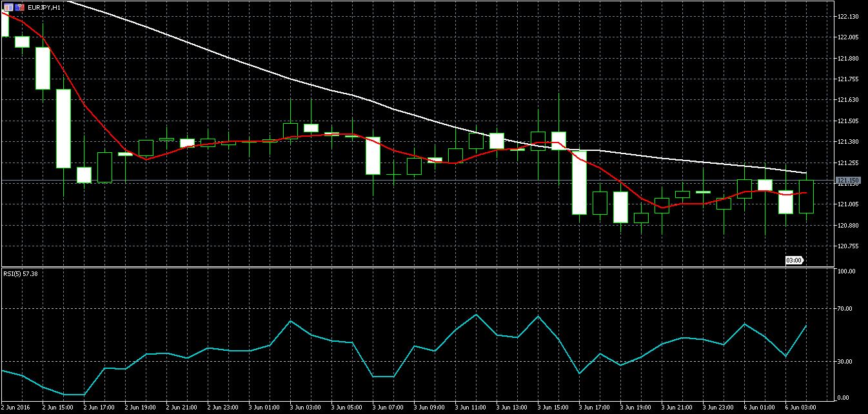Viewport: 868px width, 414px height.
Task: Select the cyan RSI indicator line
Action: click(x=290, y=321)
